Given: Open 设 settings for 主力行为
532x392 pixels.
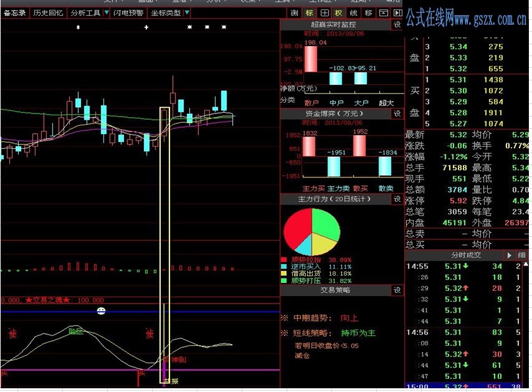Looking at the screenshot, I should point(397,199).
